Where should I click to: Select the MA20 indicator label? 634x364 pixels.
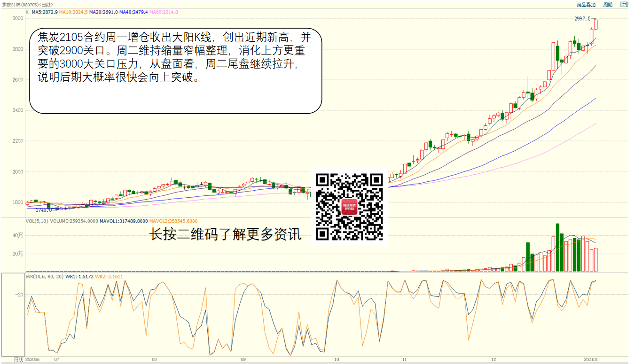click(x=102, y=12)
